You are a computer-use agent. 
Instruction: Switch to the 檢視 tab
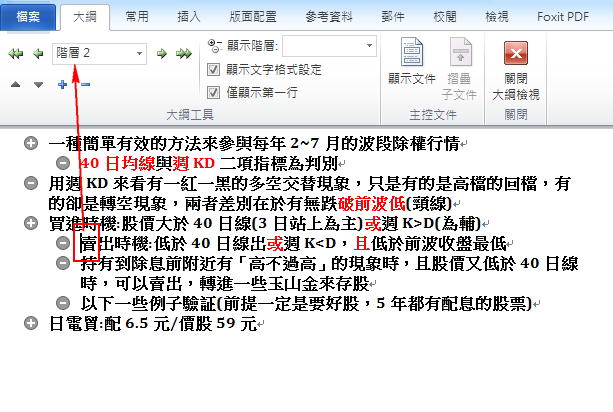497,17
